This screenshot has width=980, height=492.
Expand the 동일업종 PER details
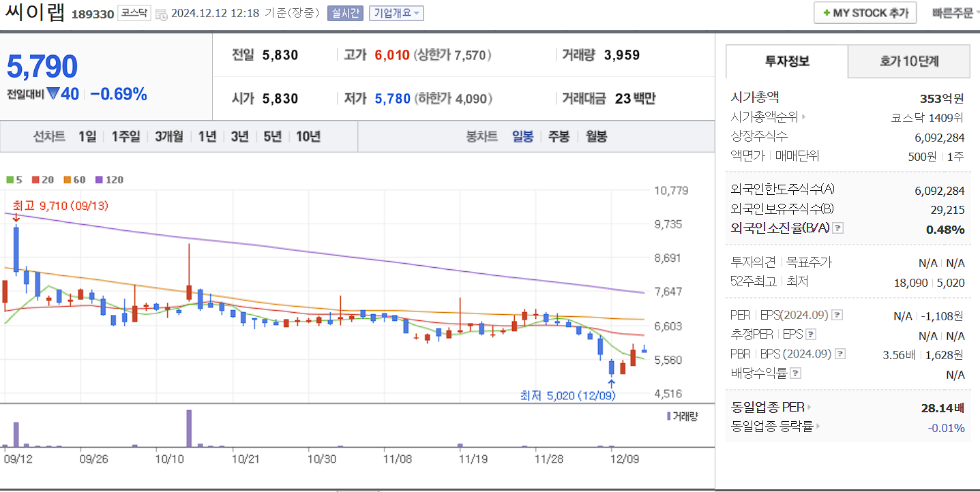coord(807,408)
